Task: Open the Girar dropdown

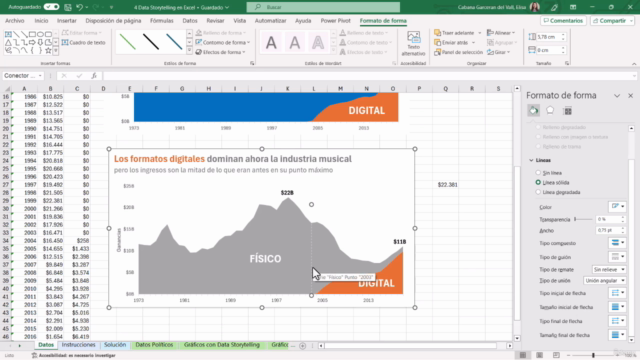Action: [499, 52]
